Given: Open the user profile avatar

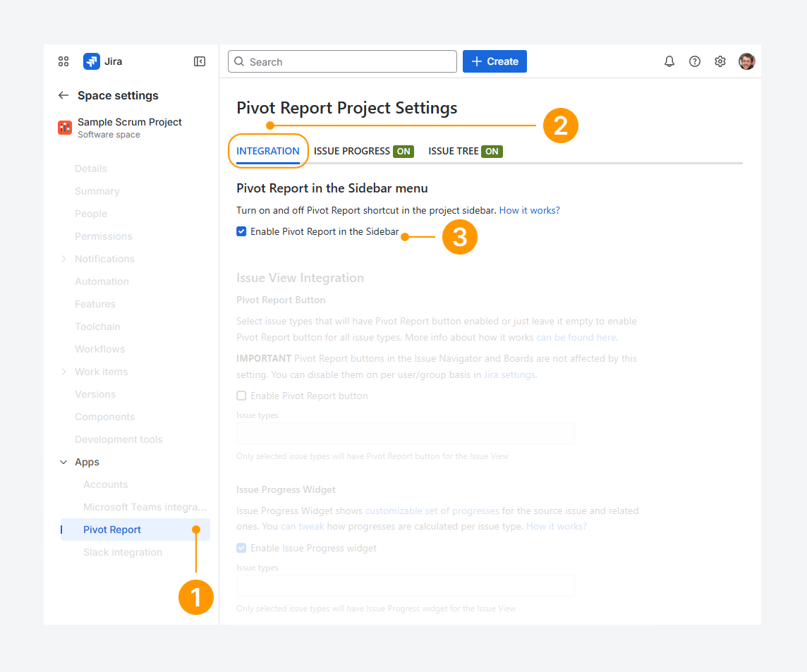Looking at the screenshot, I should pos(747,62).
